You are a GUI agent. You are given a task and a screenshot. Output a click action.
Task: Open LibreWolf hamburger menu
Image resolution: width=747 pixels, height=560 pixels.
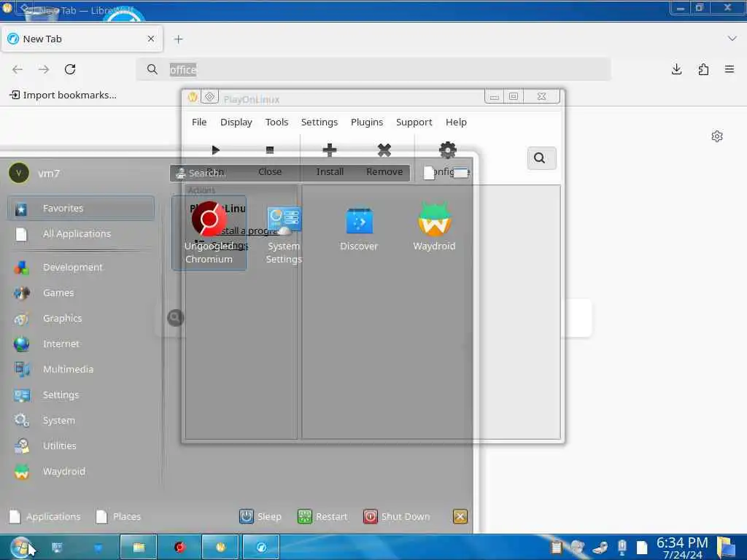coord(729,69)
